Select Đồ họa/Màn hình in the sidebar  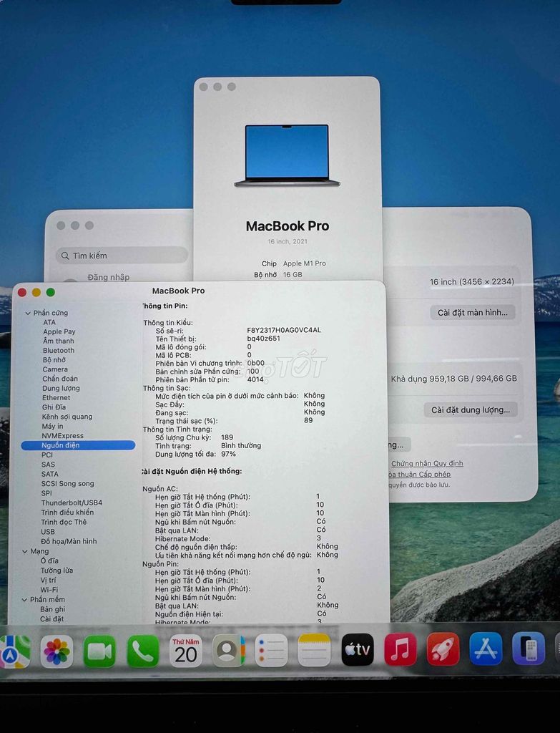tap(69, 541)
